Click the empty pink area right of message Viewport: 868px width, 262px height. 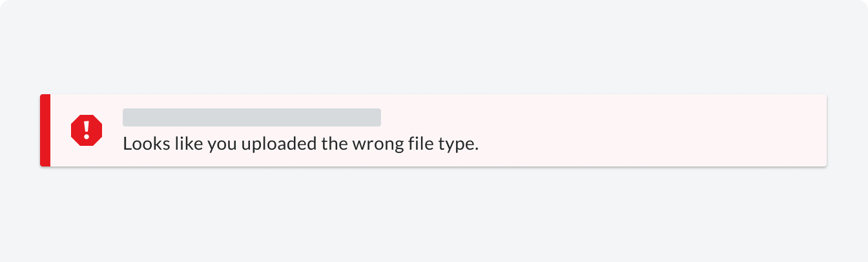652,144
